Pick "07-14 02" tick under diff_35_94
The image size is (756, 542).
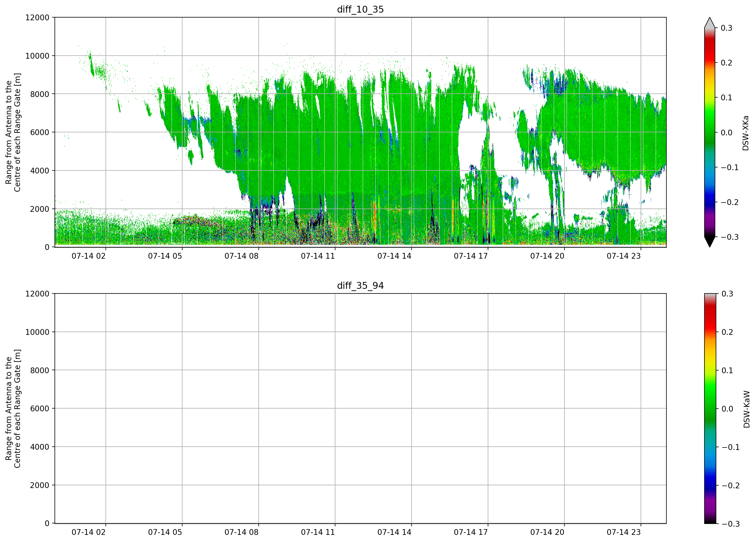(89, 532)
